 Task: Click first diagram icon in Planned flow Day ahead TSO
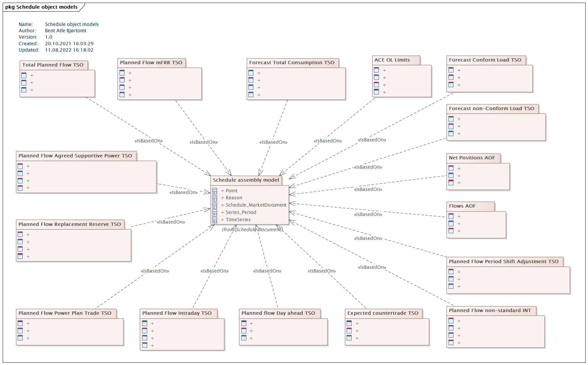tap(244, 323)
